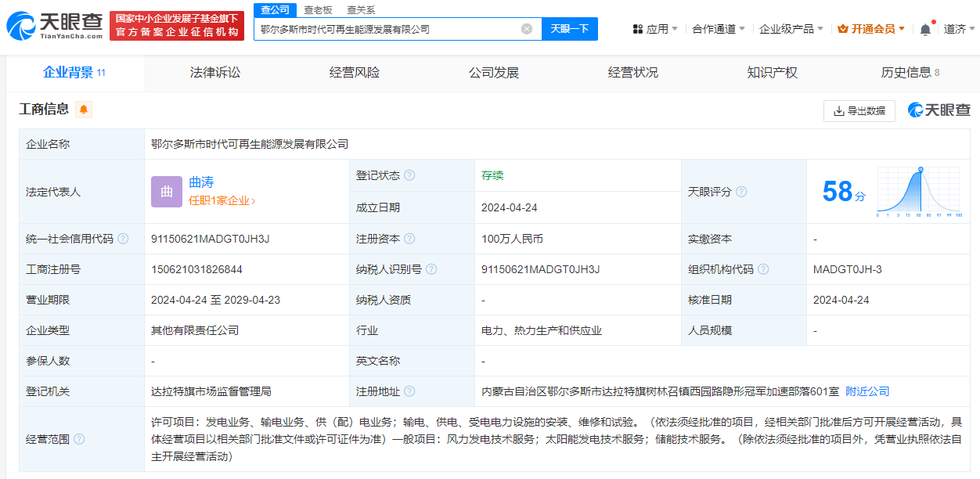Select the 查老板 search mode tab
Image resolution: width=980 pixels, height=479 pixels.
[318, 9]
